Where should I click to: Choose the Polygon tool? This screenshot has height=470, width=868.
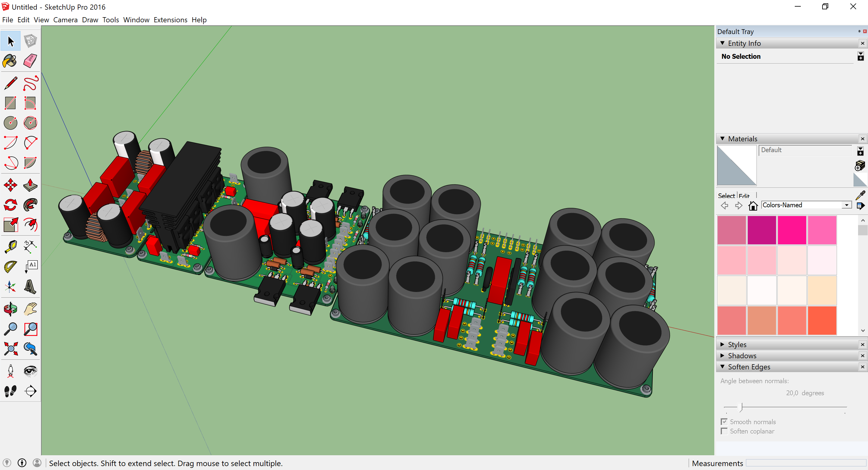pos(30,123)
